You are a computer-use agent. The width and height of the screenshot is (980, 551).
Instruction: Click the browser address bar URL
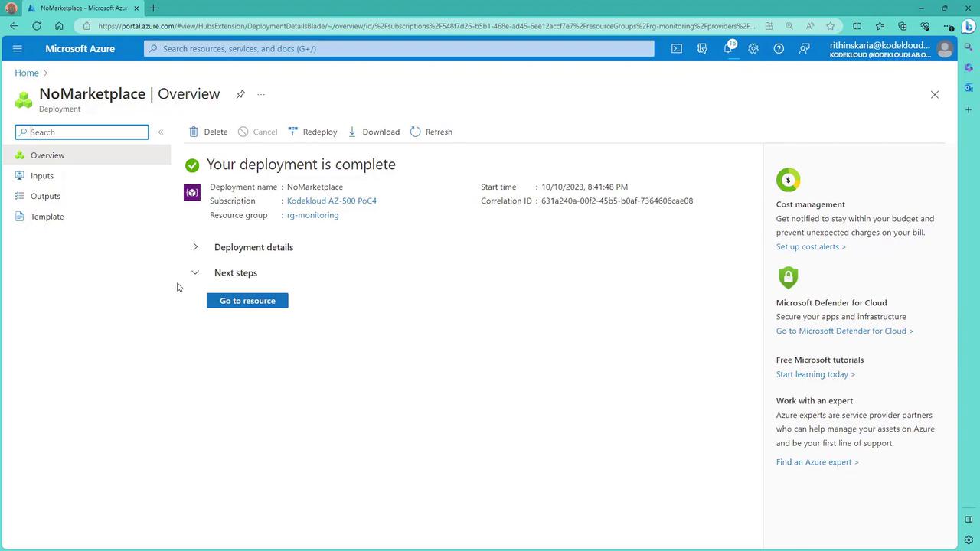pyautogui.click(x=426, y=26)
